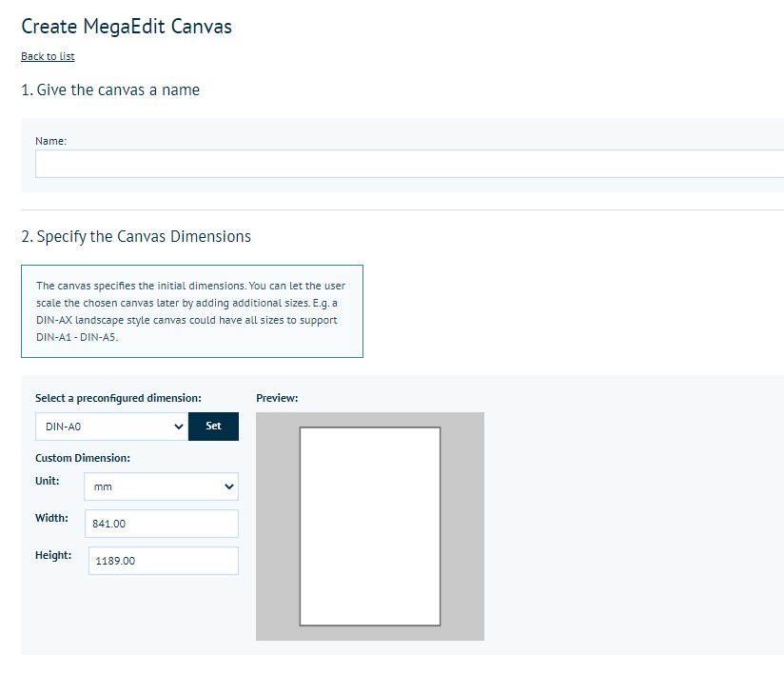Click the Back to list link
Image resolution: width=784 pixels, height=675 pixels.
click(48, 56)
